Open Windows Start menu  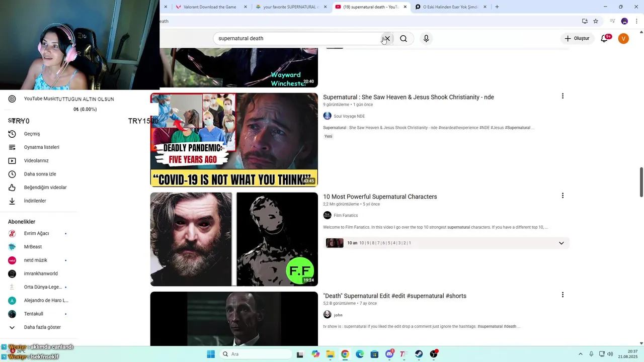211,354
